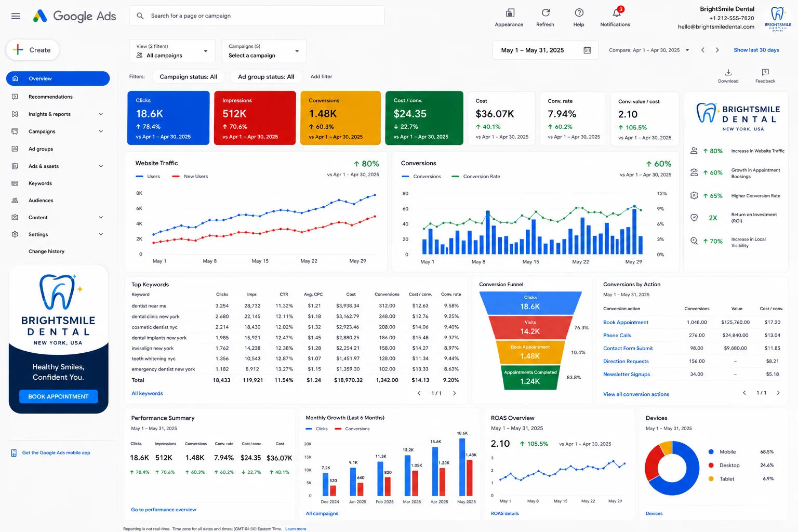The image size is (798, 532).
Task: Click the Create button
Action: click(32, 50)
